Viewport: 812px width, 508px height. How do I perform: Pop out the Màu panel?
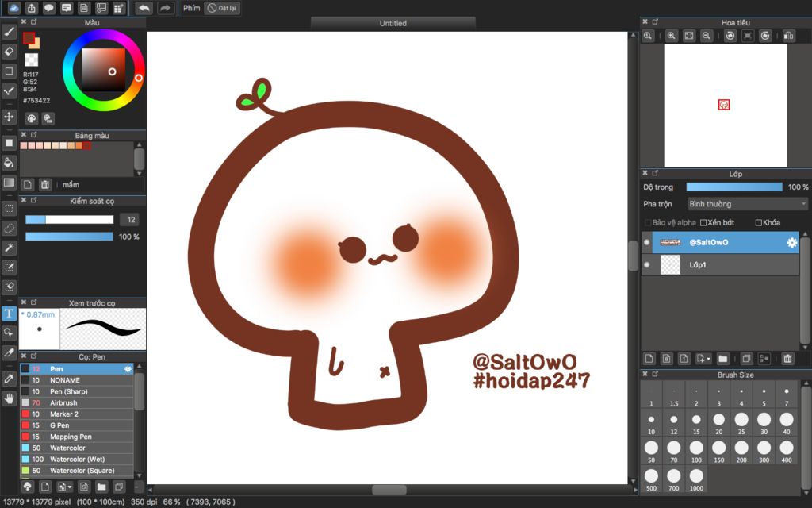pyautogui.click(x=33, y=21)
